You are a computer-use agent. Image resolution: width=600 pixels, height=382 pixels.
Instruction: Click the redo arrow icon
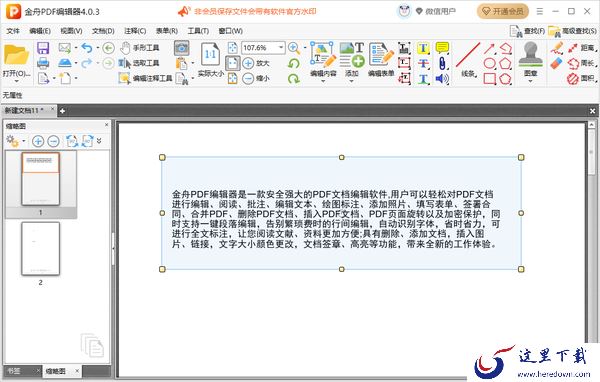pos(87,63)
